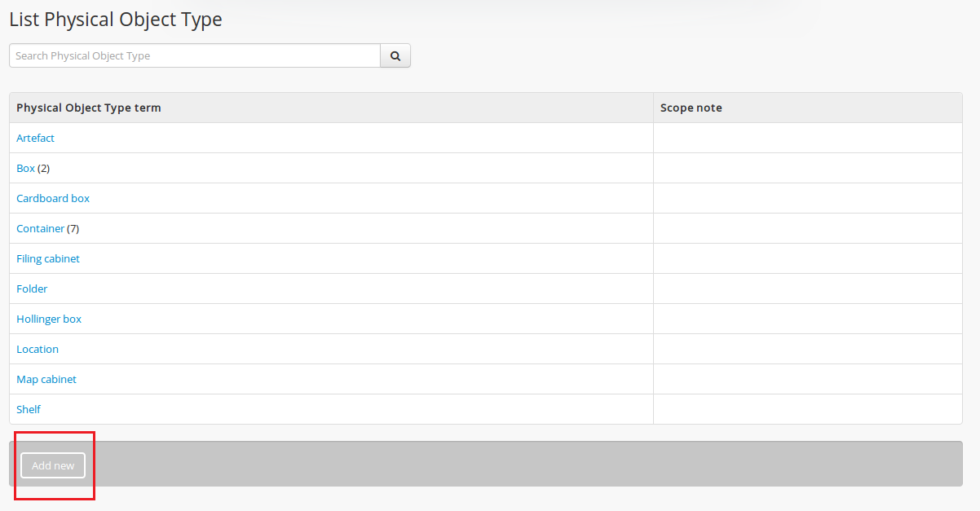Open the Folder term

pos(32,289)
